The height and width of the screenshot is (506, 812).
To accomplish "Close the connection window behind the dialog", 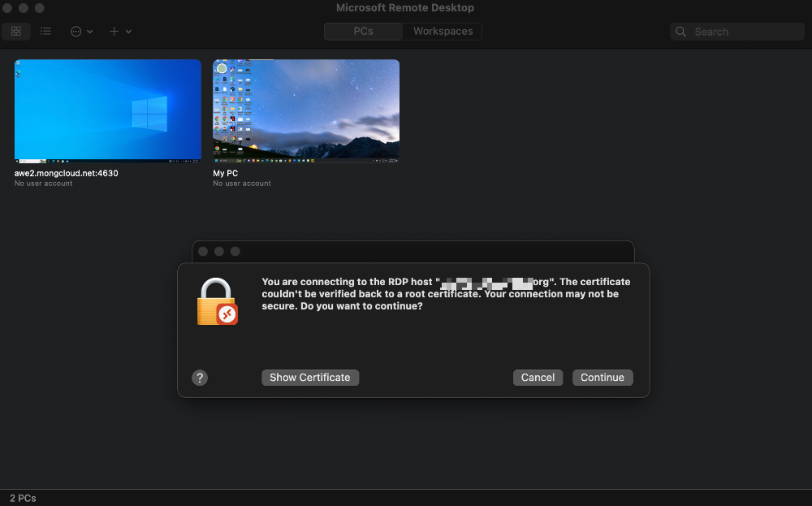I will point(203,251).
